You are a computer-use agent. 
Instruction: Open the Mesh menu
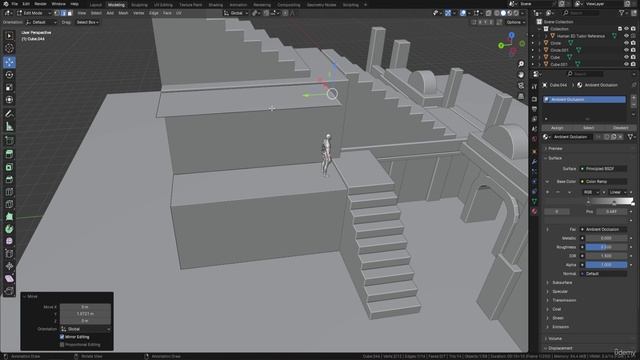pyautogui.click(x=123, y=13)
